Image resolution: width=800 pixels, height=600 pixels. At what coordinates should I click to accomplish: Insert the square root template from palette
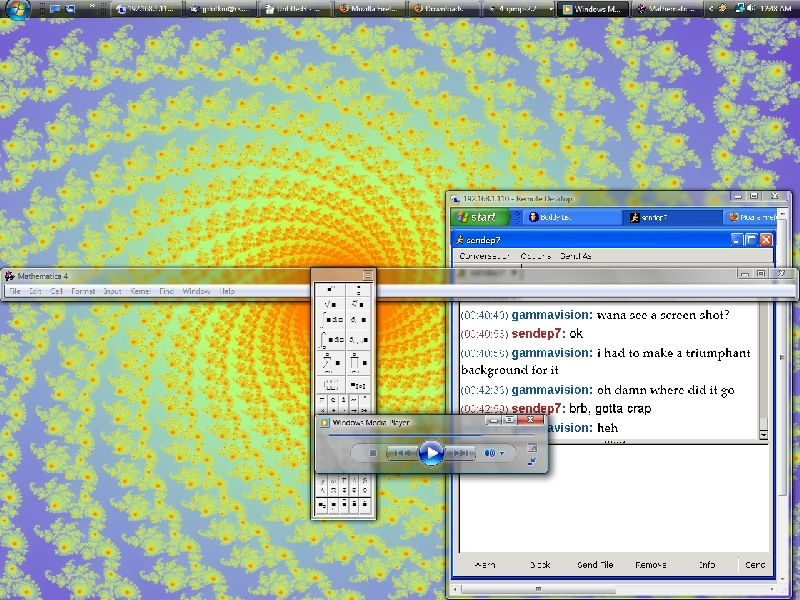[x=330, y=304]
